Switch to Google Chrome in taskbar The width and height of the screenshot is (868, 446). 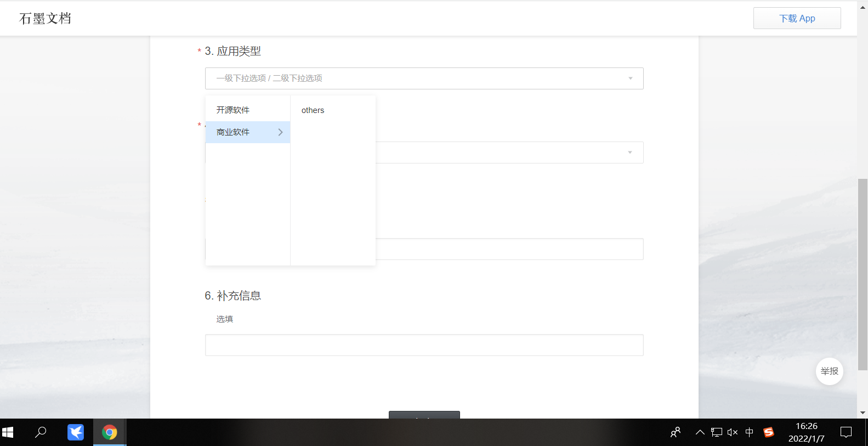[x=110, y=432]
